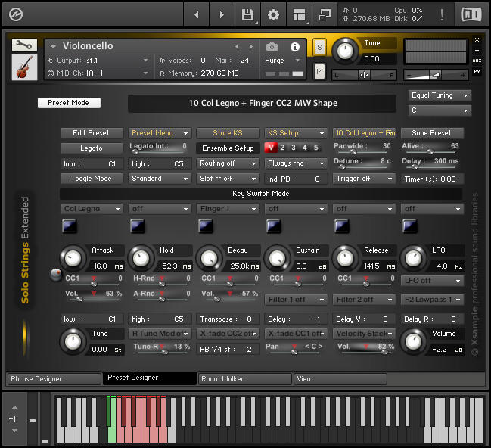This screenshot has height=448, width=491.
Task: Open the Equal Tuning dropdown
Action: [x=440, y=95]
